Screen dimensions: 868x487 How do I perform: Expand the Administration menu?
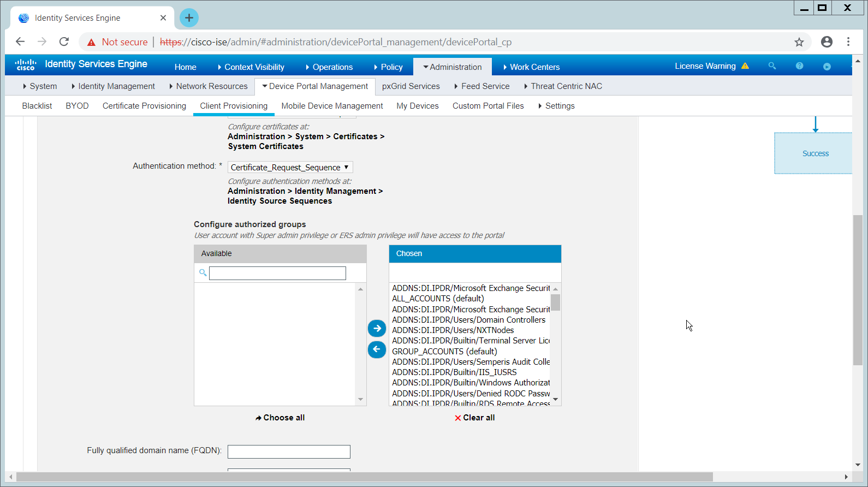(x=452, y=67)
